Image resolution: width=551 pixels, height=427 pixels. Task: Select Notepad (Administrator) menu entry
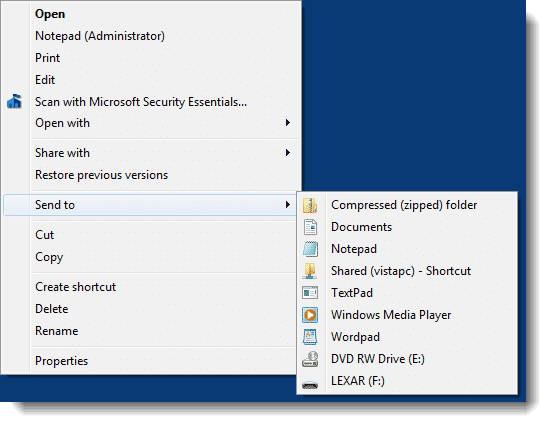tap(100, 36)
